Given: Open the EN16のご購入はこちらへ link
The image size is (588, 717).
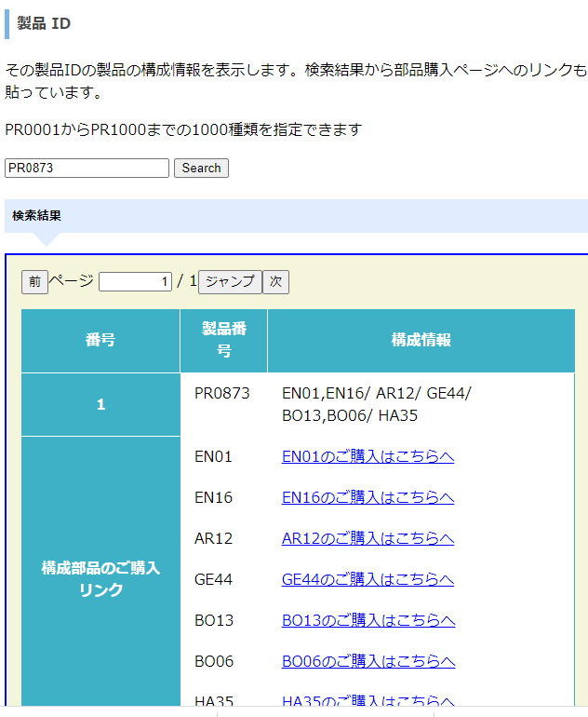Looking at the screenshot, I should click(x=367, y=497).
